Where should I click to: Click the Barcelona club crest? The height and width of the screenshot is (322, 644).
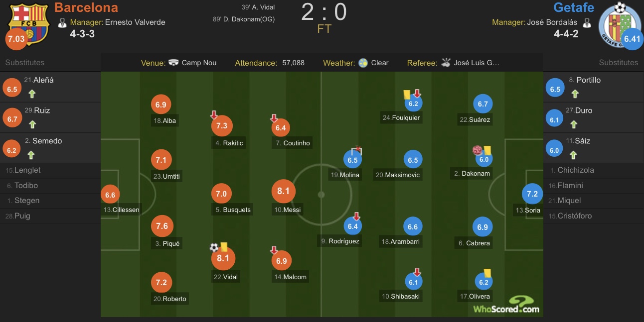(x=28, y=24)
